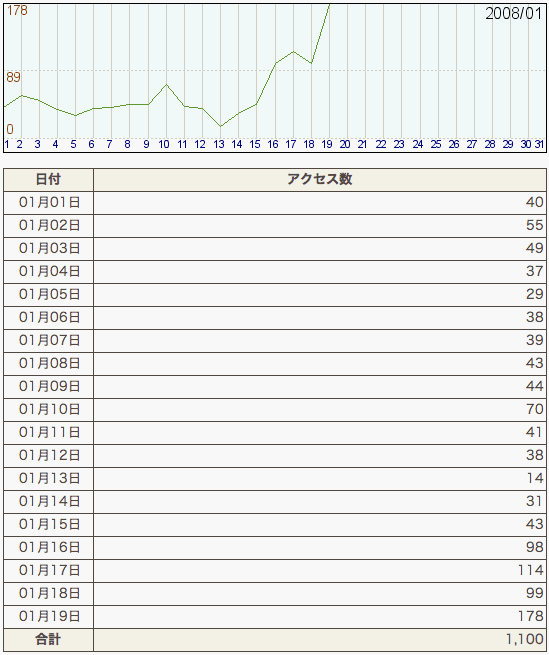Select the 01月03日 date cell

pos(48,249)
